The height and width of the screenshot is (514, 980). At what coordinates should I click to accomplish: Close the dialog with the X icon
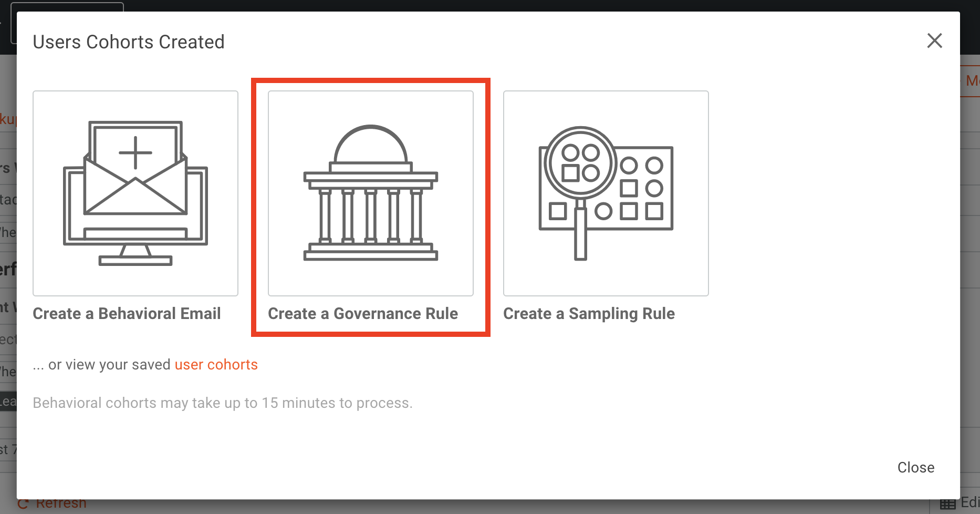pyautogui.click(x=934, y=40)
